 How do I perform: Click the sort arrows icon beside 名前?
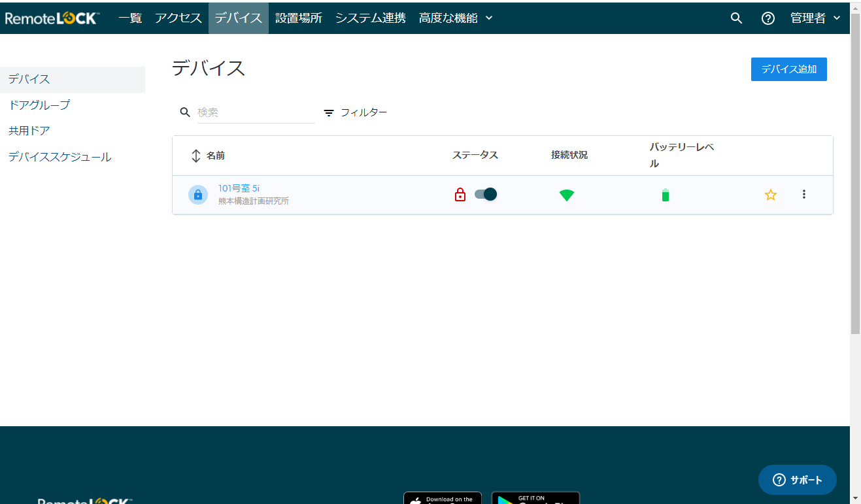[x=195, y=156]
